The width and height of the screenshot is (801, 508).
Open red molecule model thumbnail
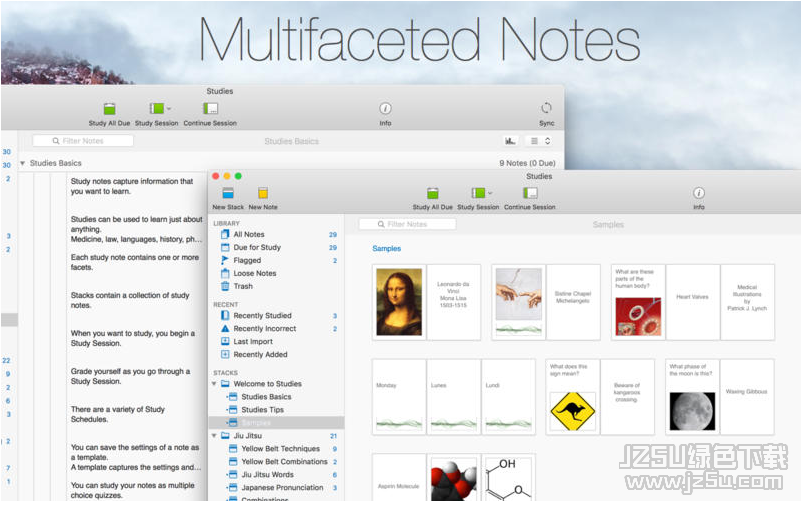coord(454,477)
